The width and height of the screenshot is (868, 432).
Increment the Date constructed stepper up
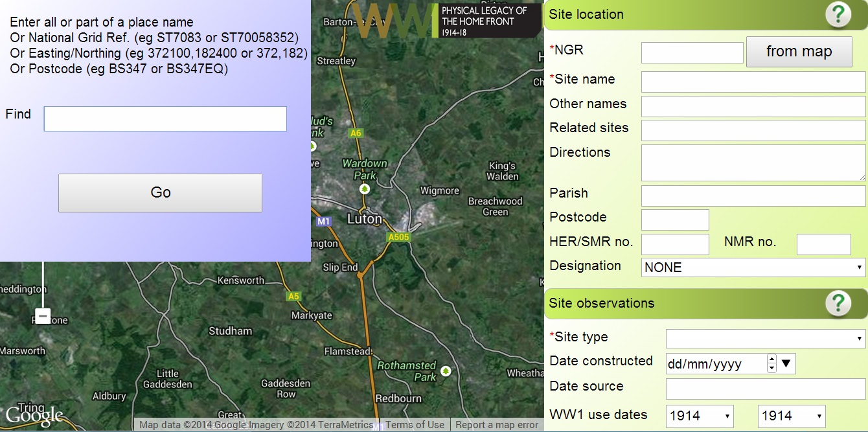[771, 359]
